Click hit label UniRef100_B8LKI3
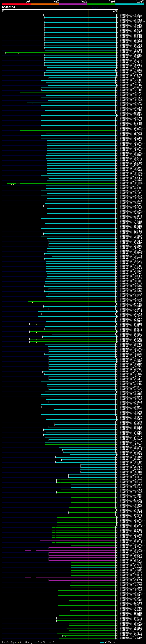The height and width of the screenshot is (644, 146). coord(131,67)
